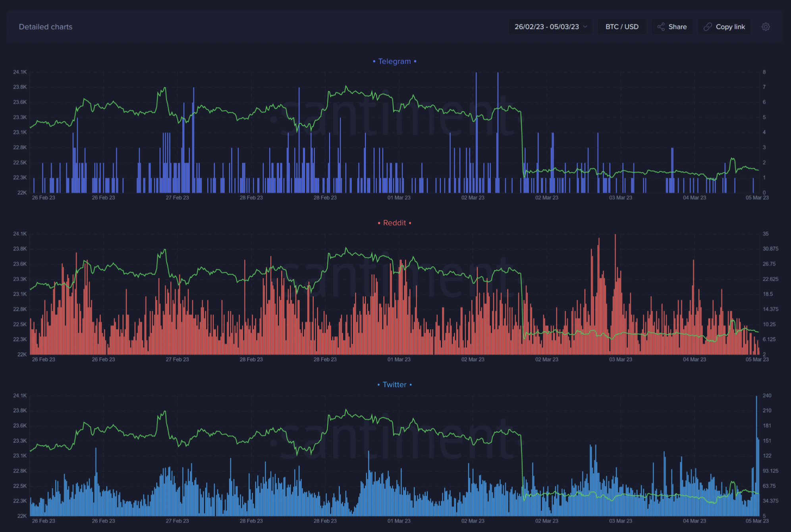Image resolution: width=791 pixels, height=532 pixels.
Task: Click the 27 Feb 23 label under Telegram chart
Action: coord(177,197)
